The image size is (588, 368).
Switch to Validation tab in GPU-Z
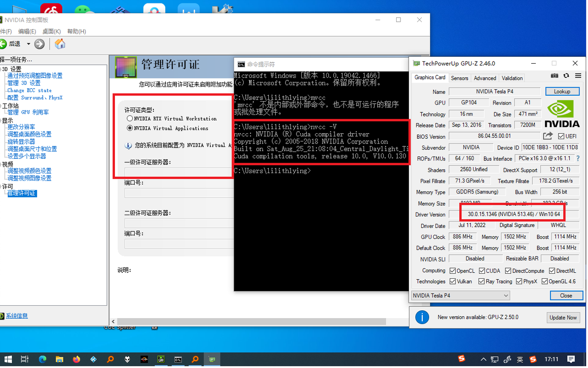tap(512, 78)
